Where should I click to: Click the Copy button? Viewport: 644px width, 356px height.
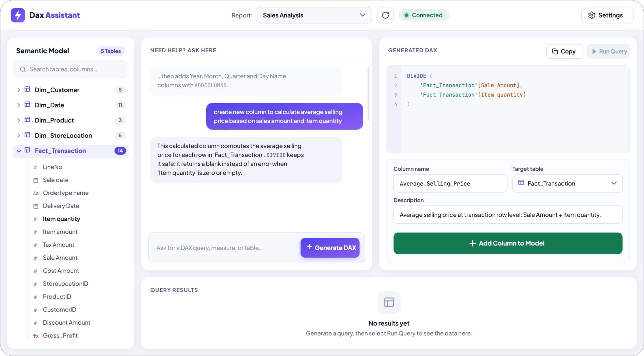(565, 51)
